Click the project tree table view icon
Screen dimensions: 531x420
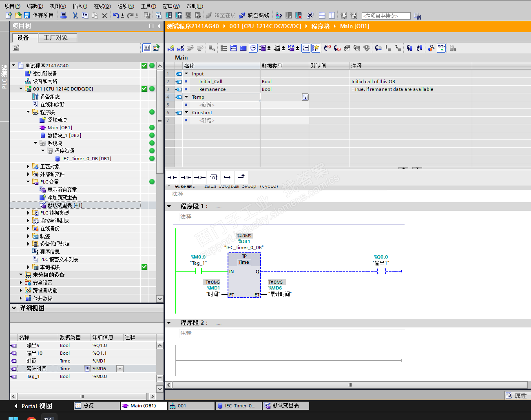(147, 48)
